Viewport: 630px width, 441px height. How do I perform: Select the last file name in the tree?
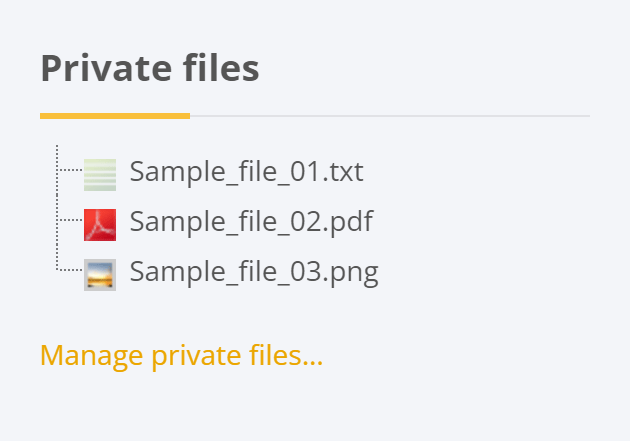254,271
